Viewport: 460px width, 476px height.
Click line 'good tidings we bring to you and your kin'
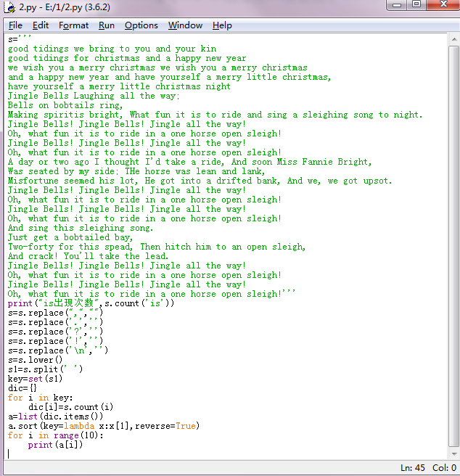(x=112, y=49)
